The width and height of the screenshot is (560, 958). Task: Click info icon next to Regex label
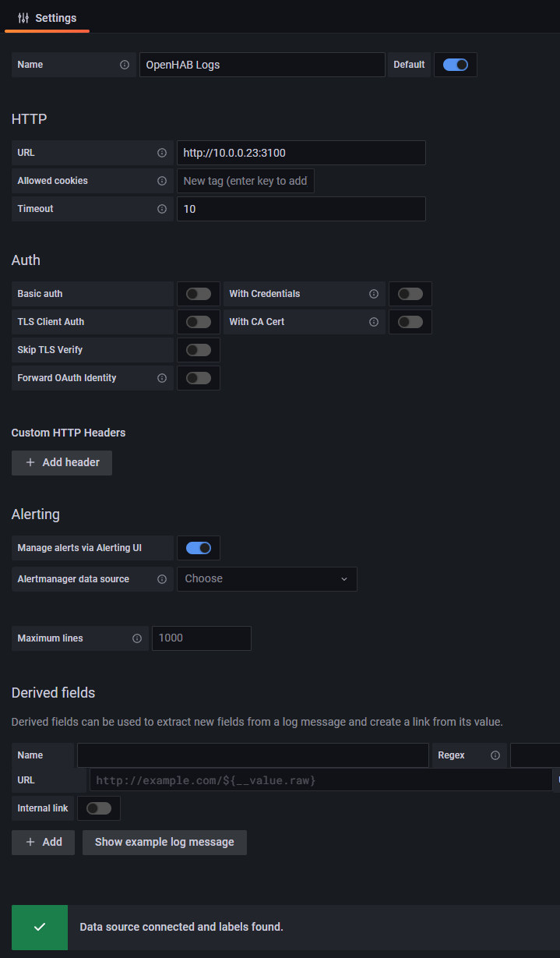[495, 755]
